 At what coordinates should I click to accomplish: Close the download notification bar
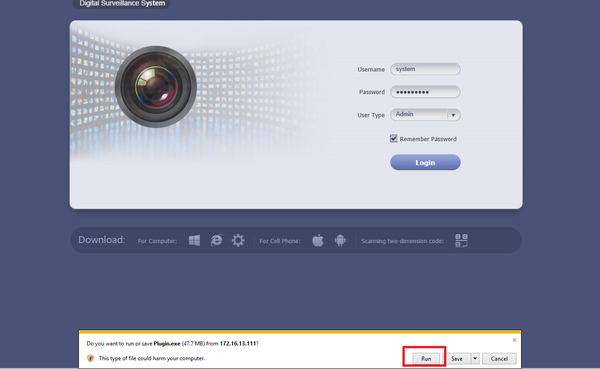(514, 340)
